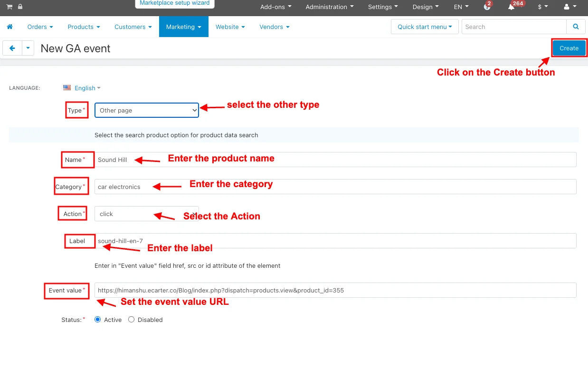
Task: Click the back arrow button
Action: (x=12, y=48)
